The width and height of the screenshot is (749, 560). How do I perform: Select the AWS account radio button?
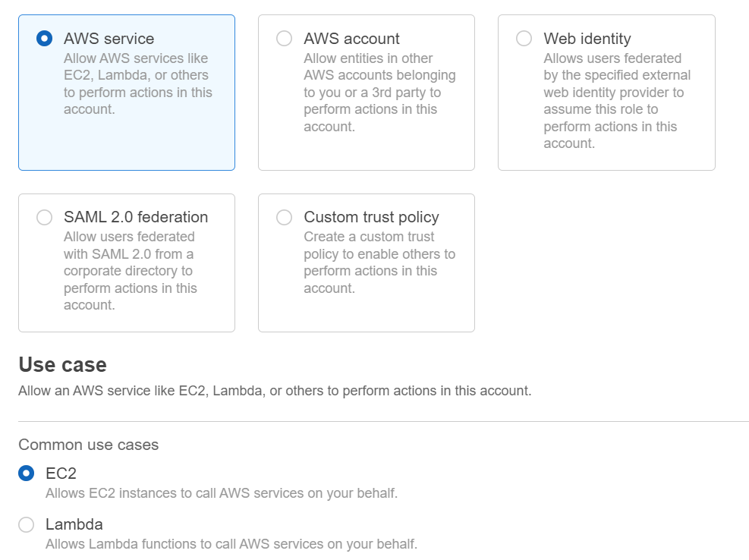(285, 38)
